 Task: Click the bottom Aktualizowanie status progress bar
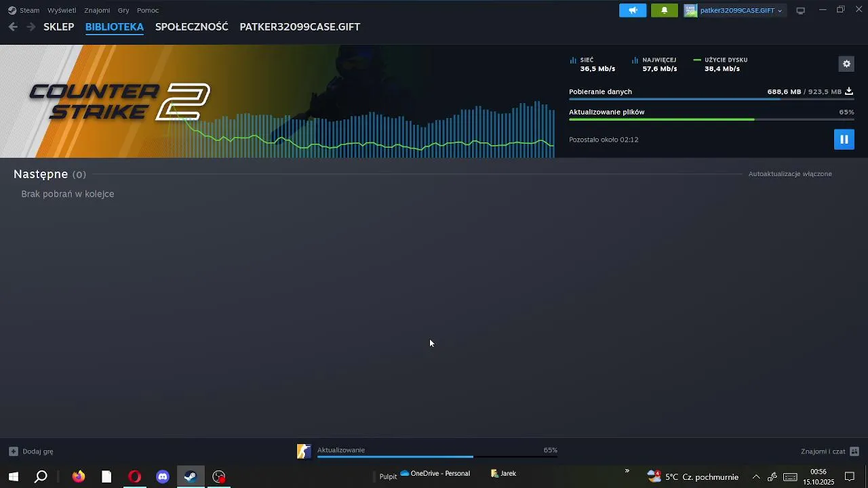pyautogui.click(x=437, y=457)
